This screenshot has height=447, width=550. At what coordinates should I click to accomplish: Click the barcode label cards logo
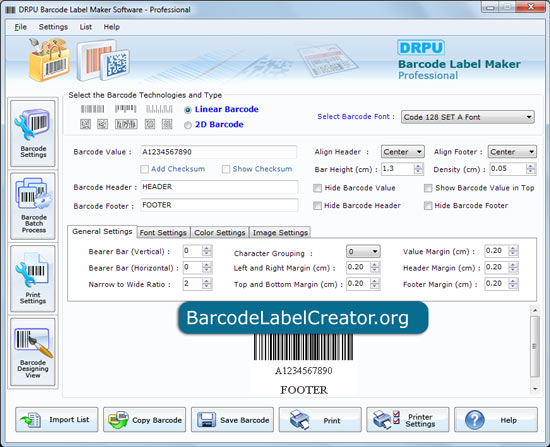[103, 60]
